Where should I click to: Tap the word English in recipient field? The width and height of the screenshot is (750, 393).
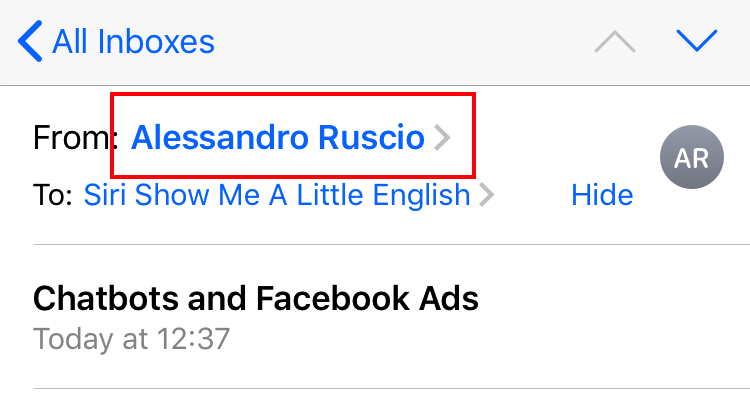(x=421, y=195)
